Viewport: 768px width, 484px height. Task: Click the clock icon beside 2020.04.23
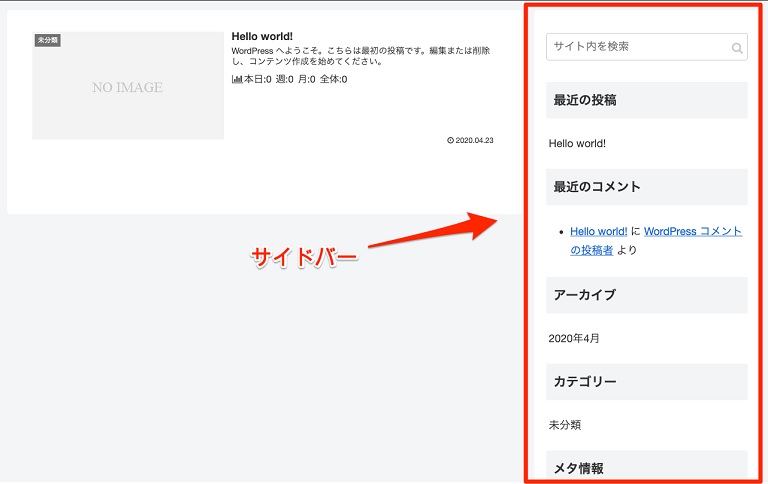point(450,141)
